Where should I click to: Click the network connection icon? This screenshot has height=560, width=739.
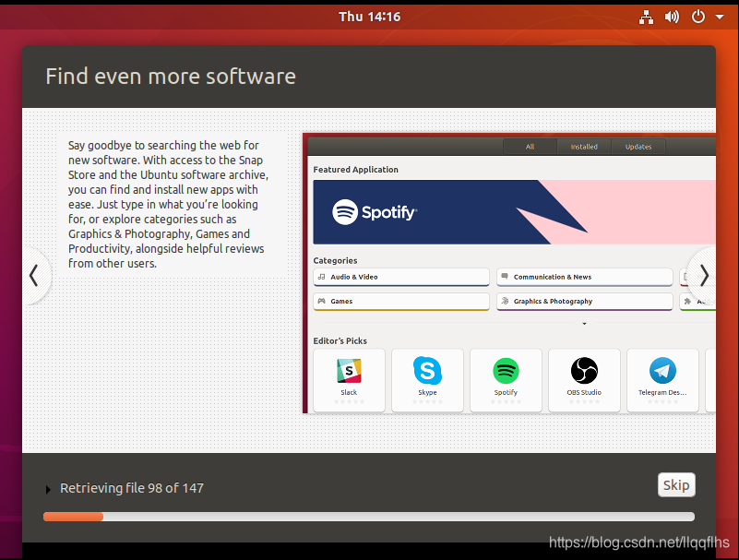[x=646, y=17]
